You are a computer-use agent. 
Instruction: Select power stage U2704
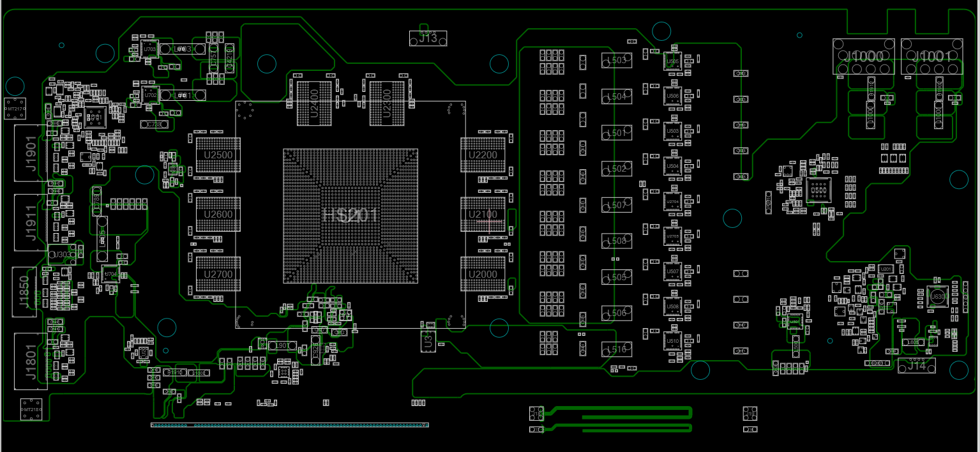pyautogui.click(x=672, y=201)
